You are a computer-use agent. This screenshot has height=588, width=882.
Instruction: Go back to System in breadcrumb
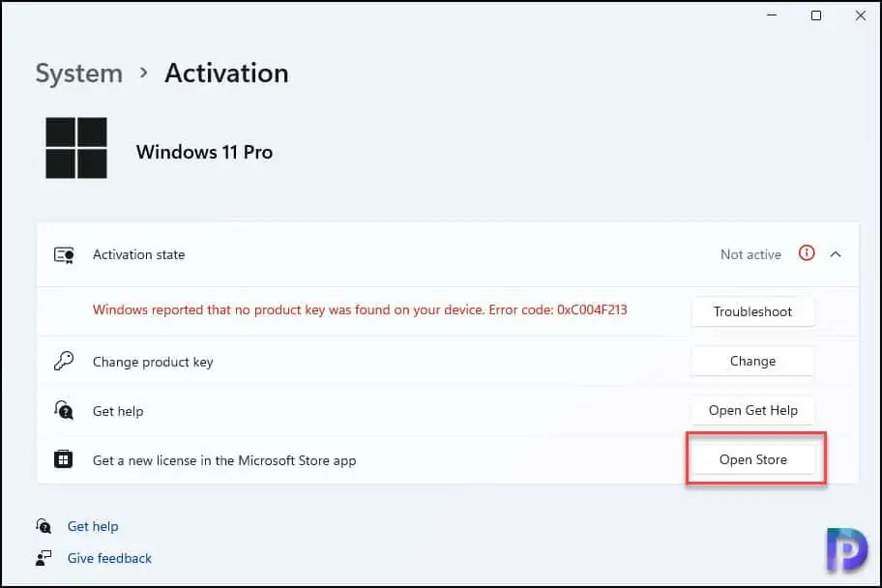pyautogui.click(x=77, y=73)
